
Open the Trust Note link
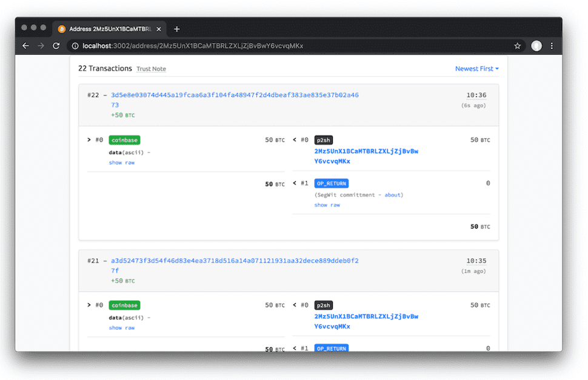click(x=151, y=68)
